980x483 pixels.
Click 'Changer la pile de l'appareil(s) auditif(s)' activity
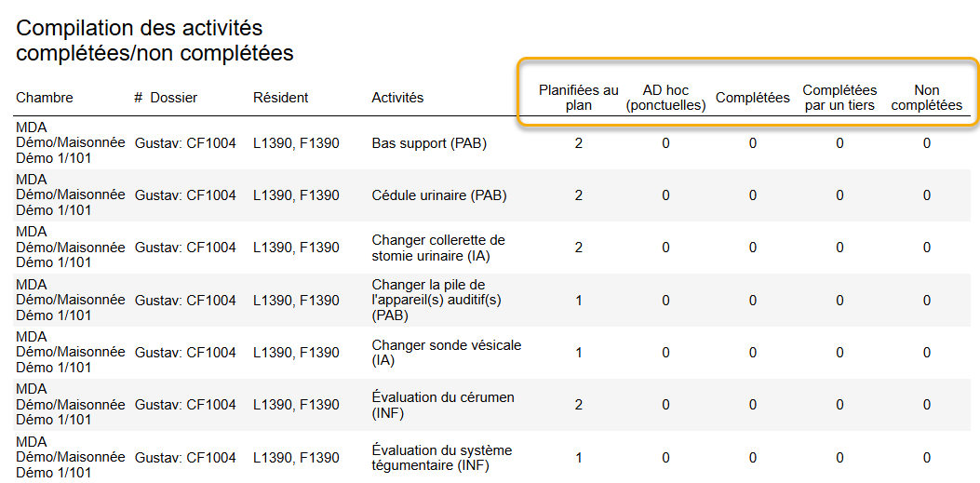pyautogui.click(x=429, y=301)
